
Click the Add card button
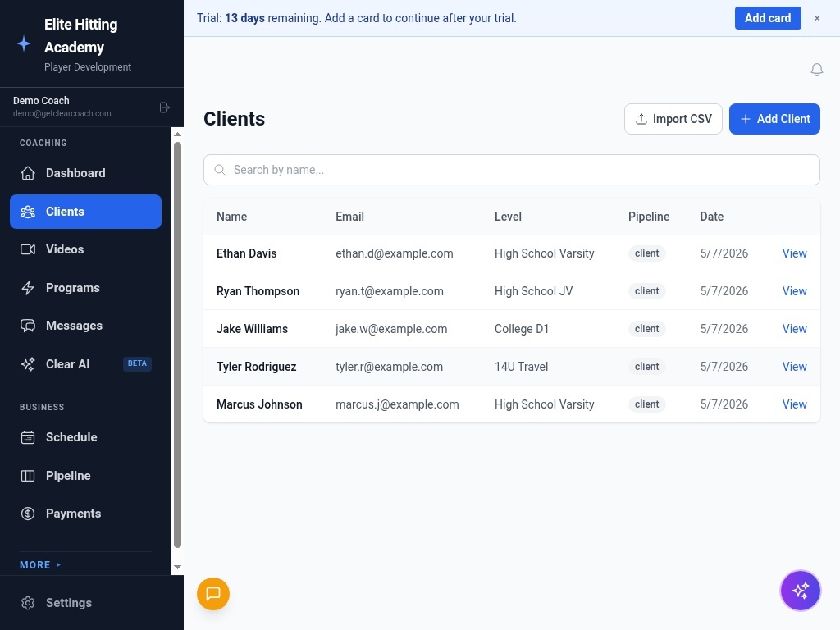tap(768, 18)
